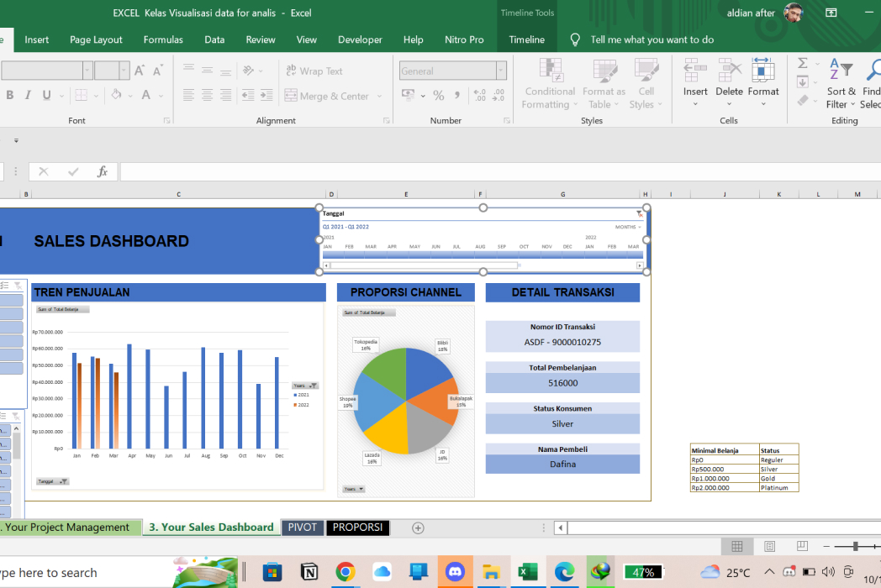The width and height of the screenshot is (881, 588).
Task: Open the Tell me what you want search
Action: tap(652, 39)
